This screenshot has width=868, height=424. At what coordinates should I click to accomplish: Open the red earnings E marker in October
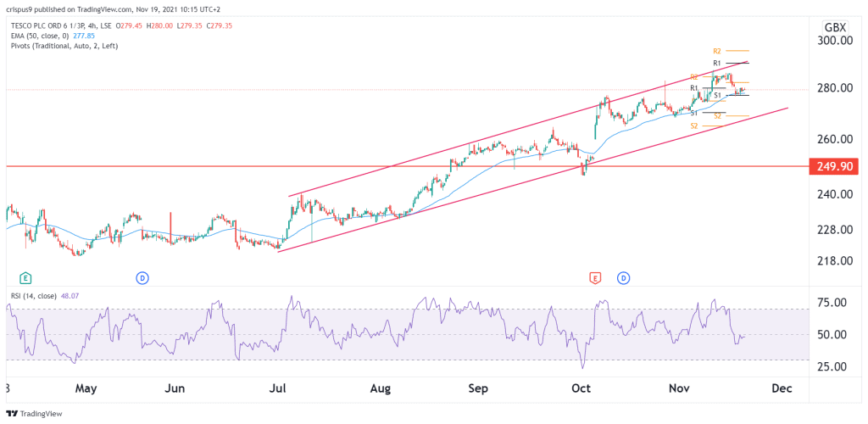(x=595, y=277)
